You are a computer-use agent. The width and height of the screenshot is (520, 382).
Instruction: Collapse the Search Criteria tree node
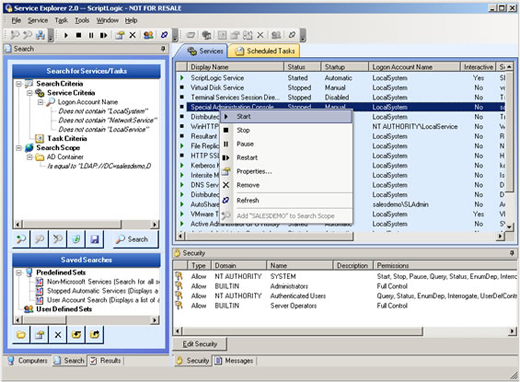coord(19,83)
